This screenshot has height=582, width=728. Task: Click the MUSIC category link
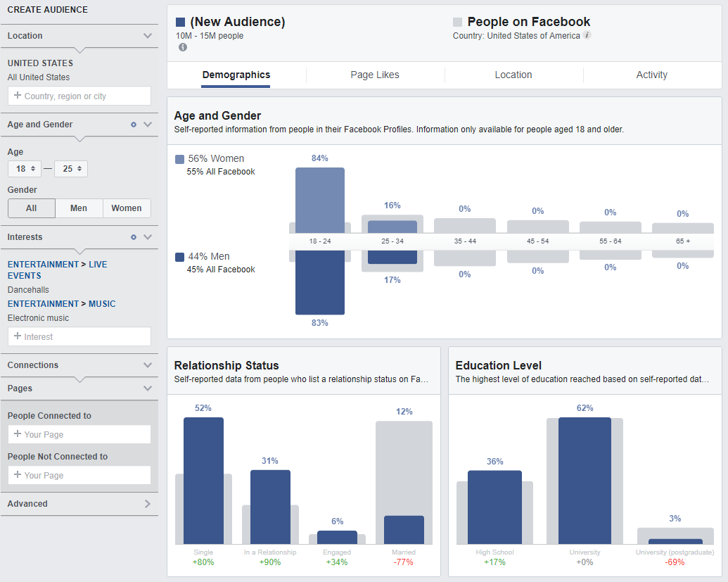pyautogui.click(x=102, y=304)
